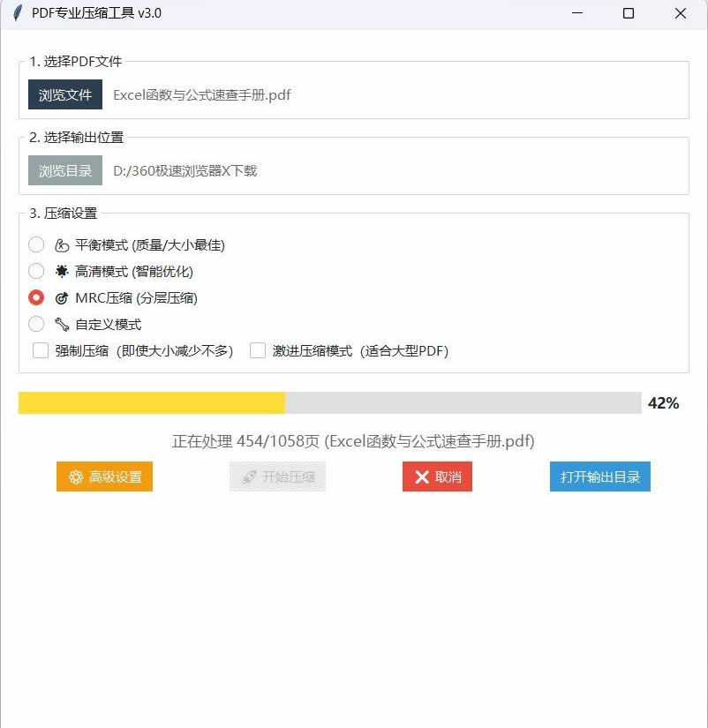Click 浏览目录 to pick output folder

point(64,171)
